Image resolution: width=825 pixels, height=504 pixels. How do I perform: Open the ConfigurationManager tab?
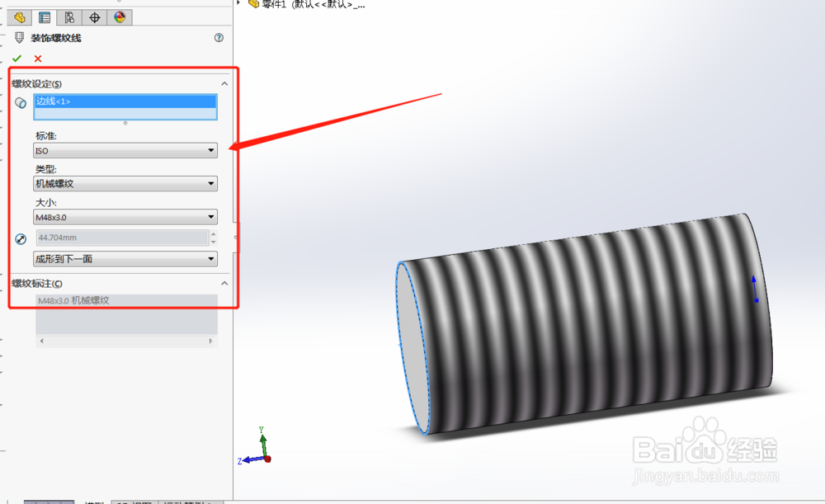coord(69,17)
